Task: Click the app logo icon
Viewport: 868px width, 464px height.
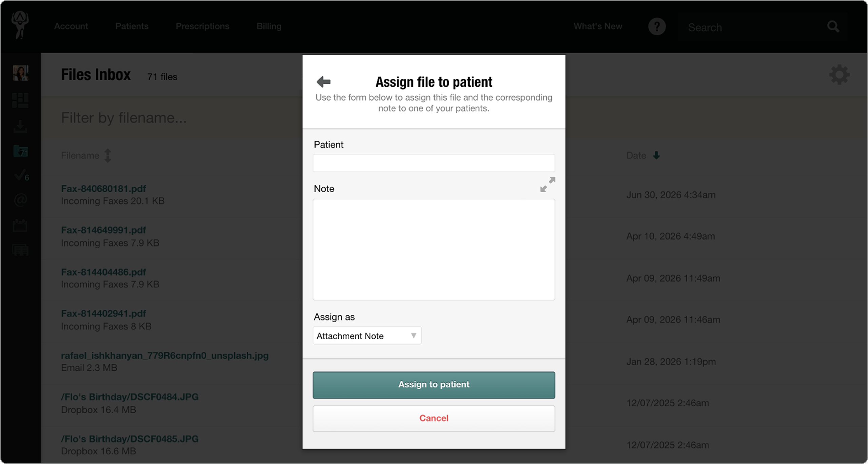Action: click(x=20, y=25)
